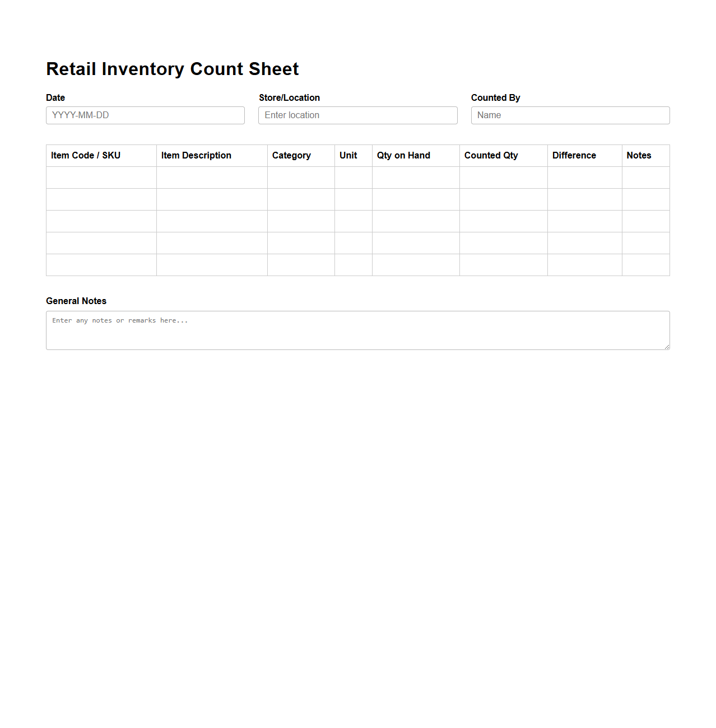This screenshot has width=716, height=728.
Task: Click the first row's Item Code cell
Action: pos(101,177)
